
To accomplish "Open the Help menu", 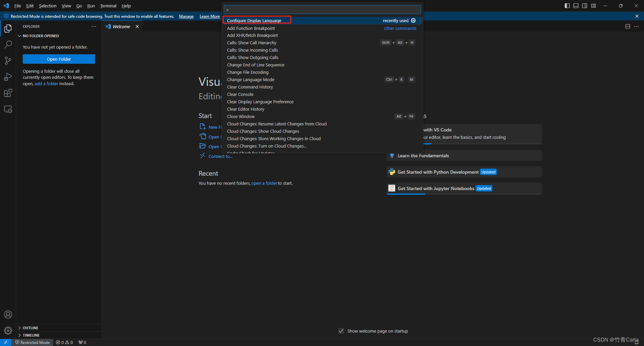I will point(126,6).
